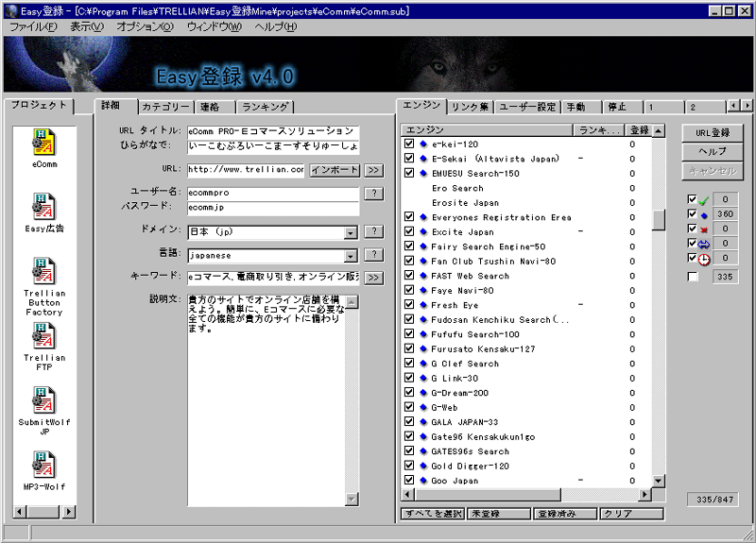The width and height of the screenshot is (756, 543).
Task: Toggle the Gate96 Kensakukun1go checkbox
Action: [x=409, y=436]
